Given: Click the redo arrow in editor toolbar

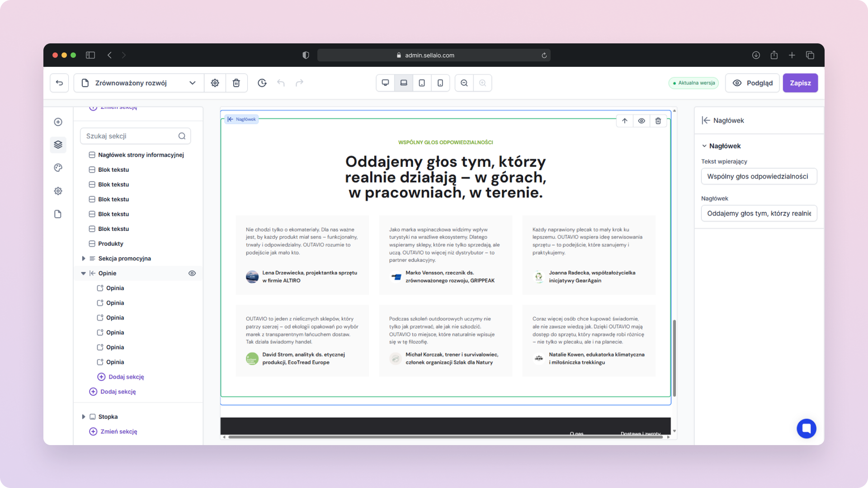Looking at the screenshot, I should 299,83.
